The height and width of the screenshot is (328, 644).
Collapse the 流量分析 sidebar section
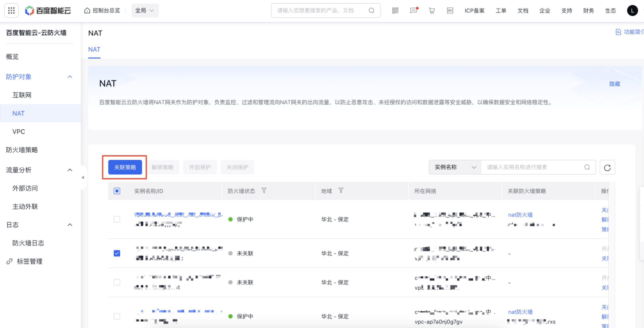pos(70,170)
